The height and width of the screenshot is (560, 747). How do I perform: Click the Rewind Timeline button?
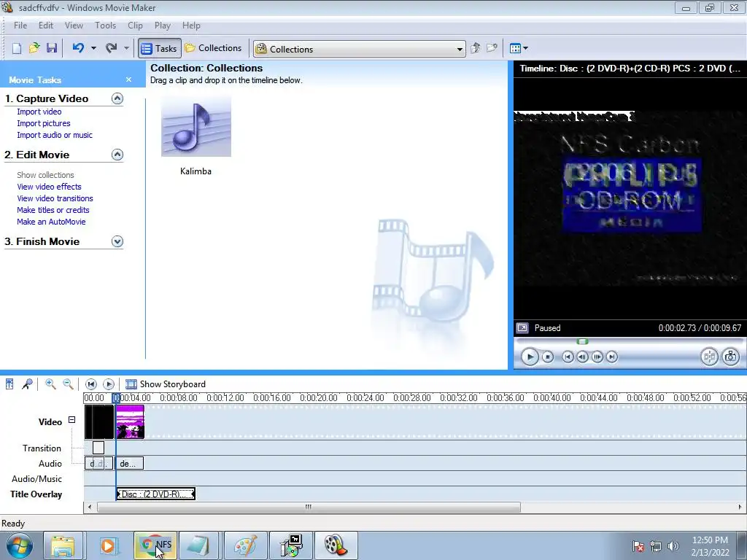point(91,384)
